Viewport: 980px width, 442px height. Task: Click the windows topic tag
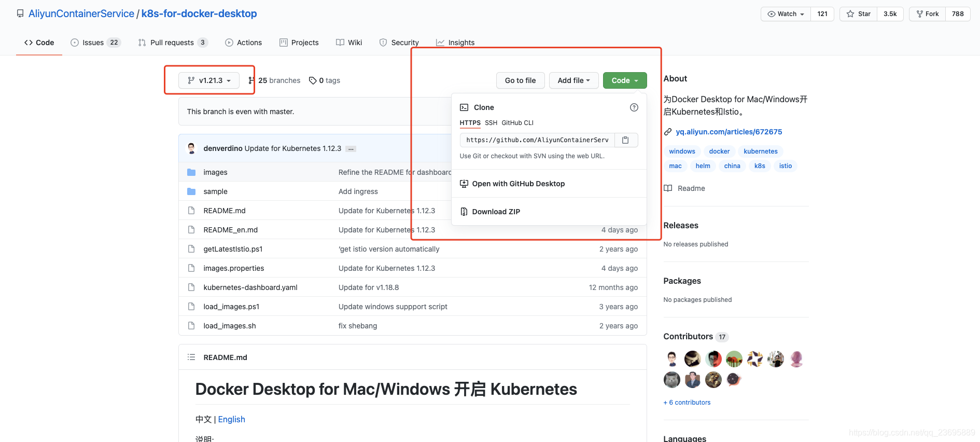click(x=682, y=151)
